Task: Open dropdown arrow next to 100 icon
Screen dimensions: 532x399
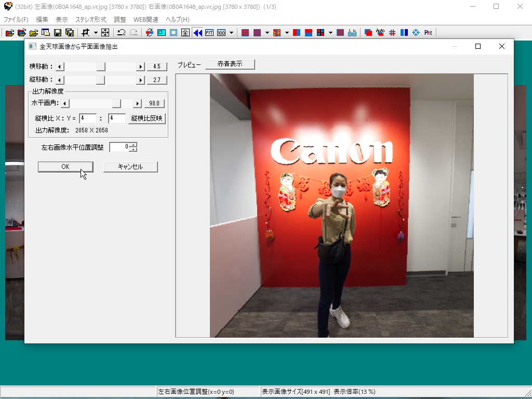Action: click(x=231, y=33)
